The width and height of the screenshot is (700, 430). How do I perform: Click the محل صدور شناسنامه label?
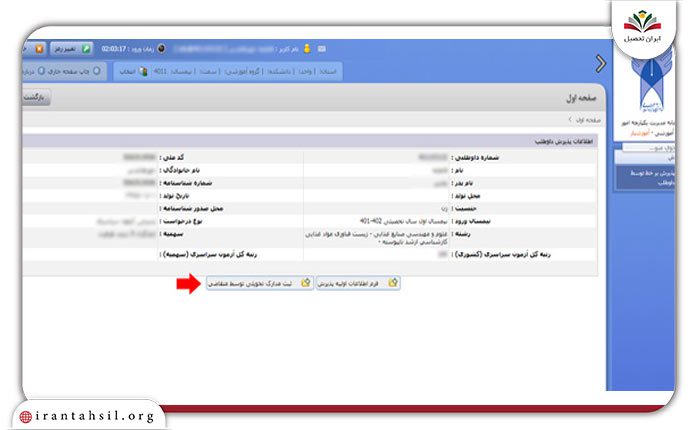pyautogui.click(x=191, y=209)
